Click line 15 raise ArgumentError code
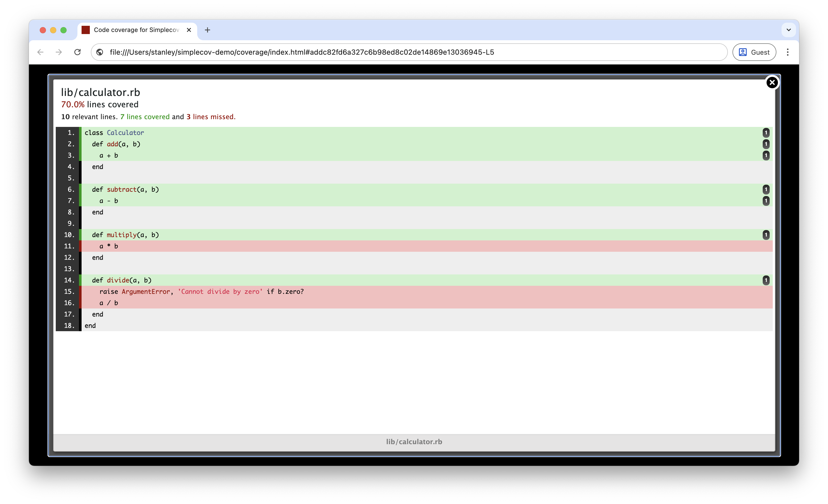828x504 pixels. click(x=202, y=291)
